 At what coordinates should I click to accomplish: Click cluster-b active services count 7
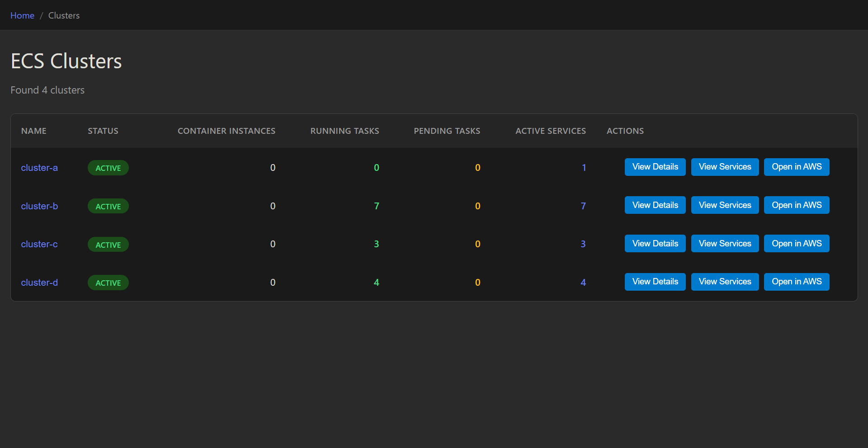[583, 206]
